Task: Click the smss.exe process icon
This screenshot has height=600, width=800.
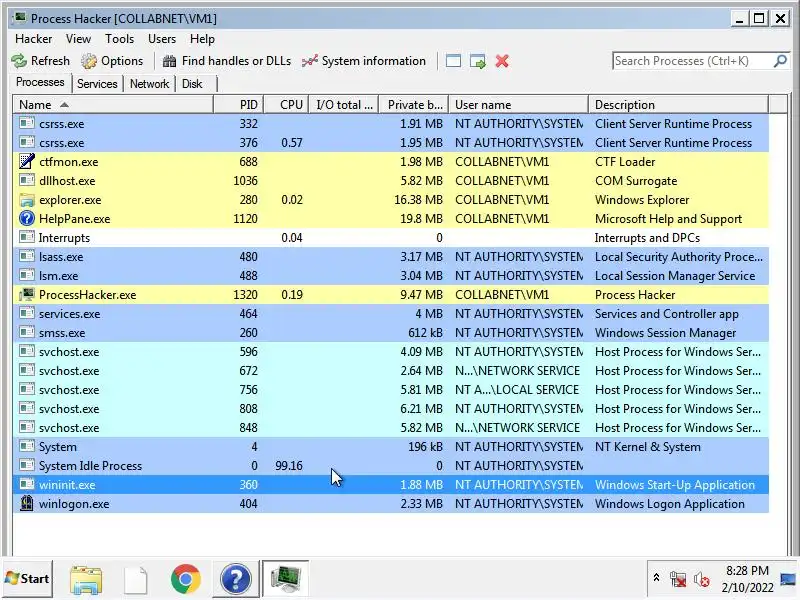Action: pyautogui.click(x=27, y=332)
